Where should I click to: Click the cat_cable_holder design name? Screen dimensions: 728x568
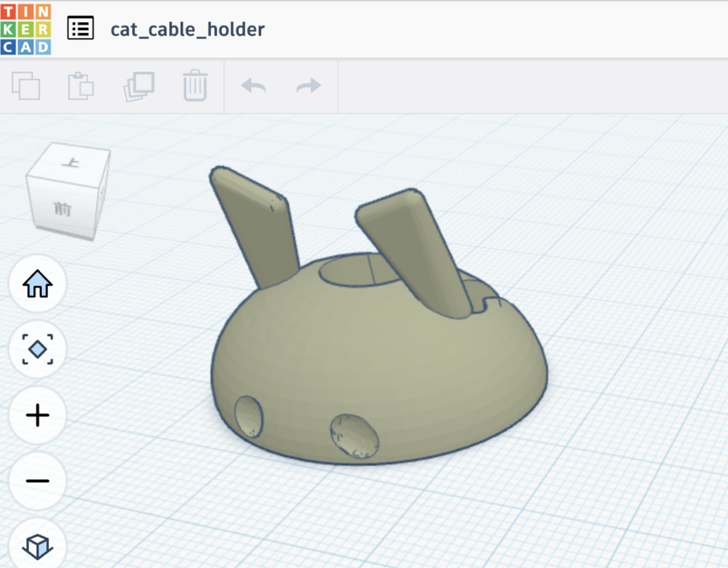188,29
